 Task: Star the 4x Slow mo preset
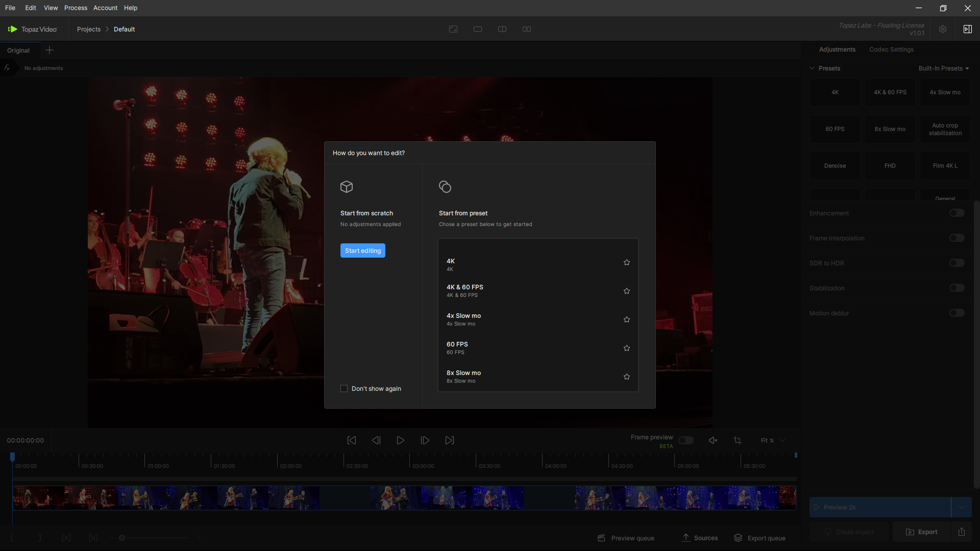(x=627, y=319)
